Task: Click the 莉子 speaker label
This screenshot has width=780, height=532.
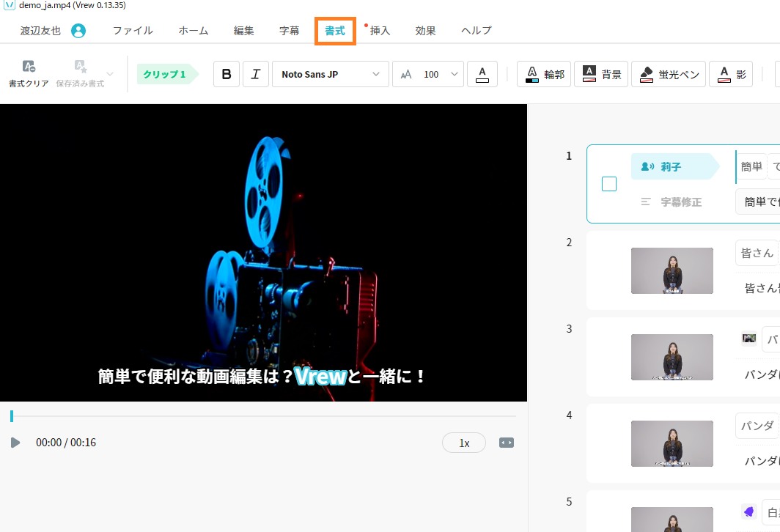Action: 674,166
